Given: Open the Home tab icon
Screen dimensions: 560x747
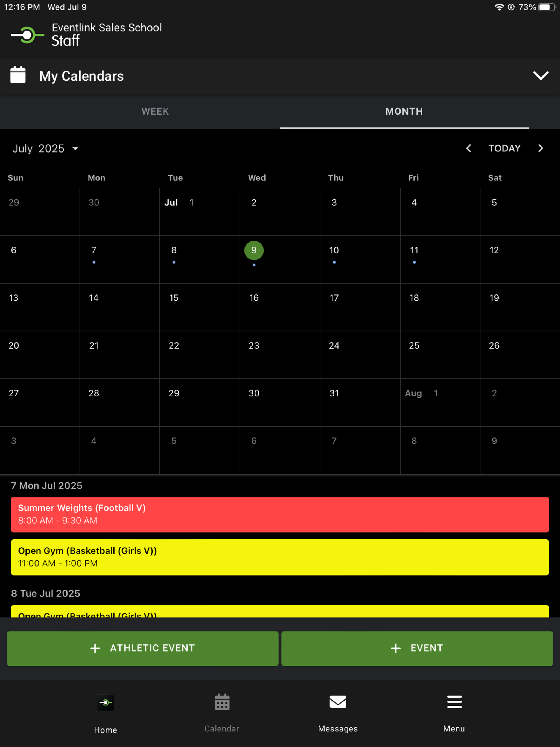Looking at the screenshot, I should coord(106,703).
